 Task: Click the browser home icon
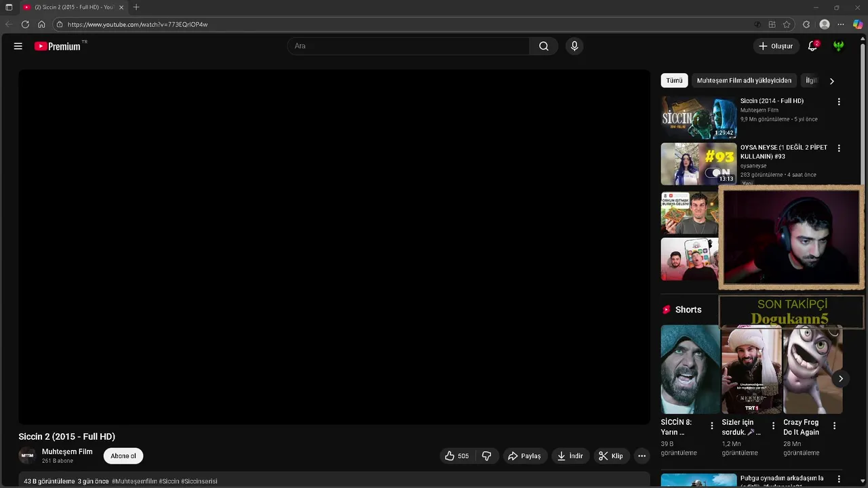point(41,24)
